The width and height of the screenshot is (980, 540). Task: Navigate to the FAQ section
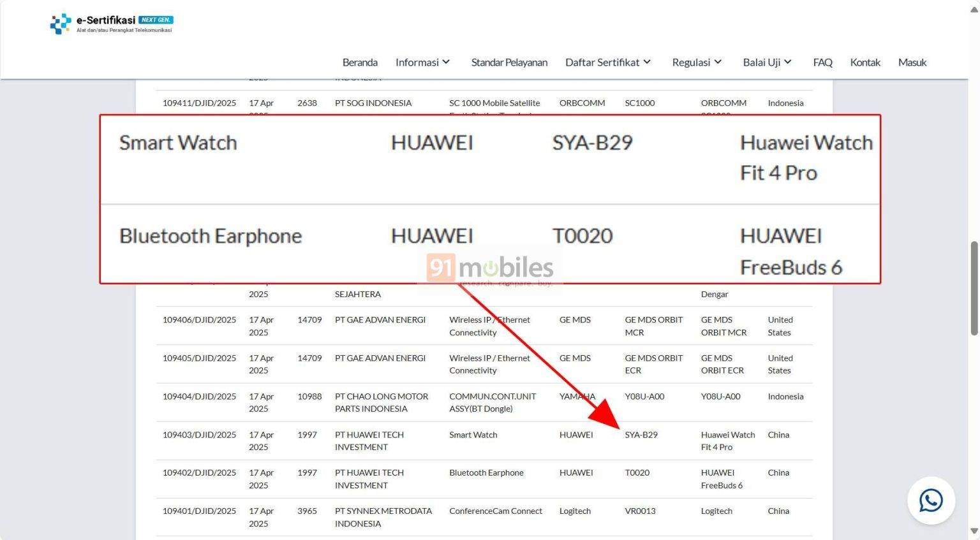coord(822,62)
